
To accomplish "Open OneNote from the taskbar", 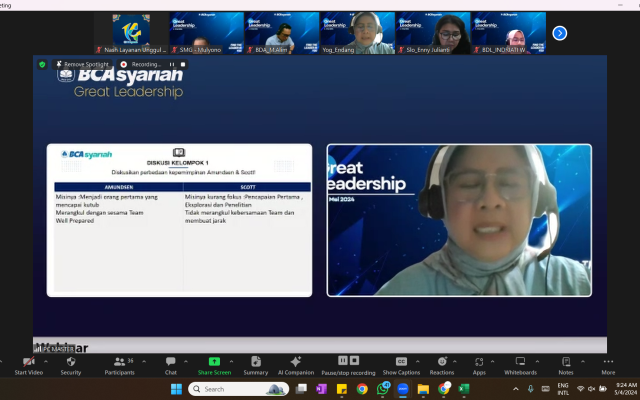I will click(321, 389).
